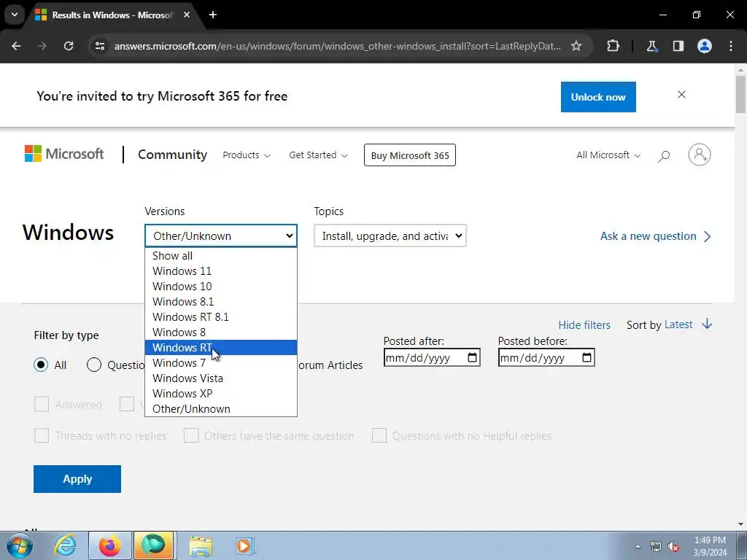Pick Other/Unknown at list bottom
Image resolution: width=747 pixels, height=560 pixels.
pyautogui.click(x=221, y=408)
